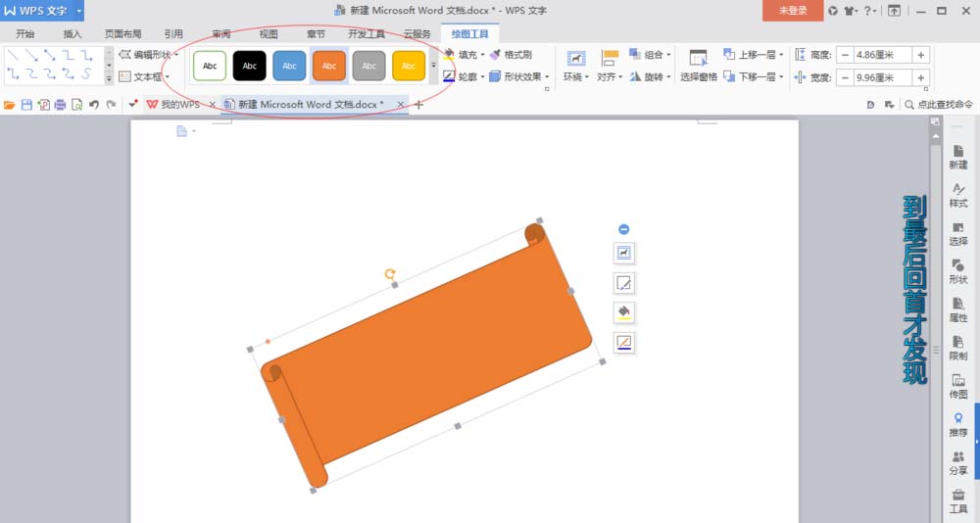Switch to the 插入 ribbon tab
The width and height of the screenshot is (980, 523).
(73, 33)
